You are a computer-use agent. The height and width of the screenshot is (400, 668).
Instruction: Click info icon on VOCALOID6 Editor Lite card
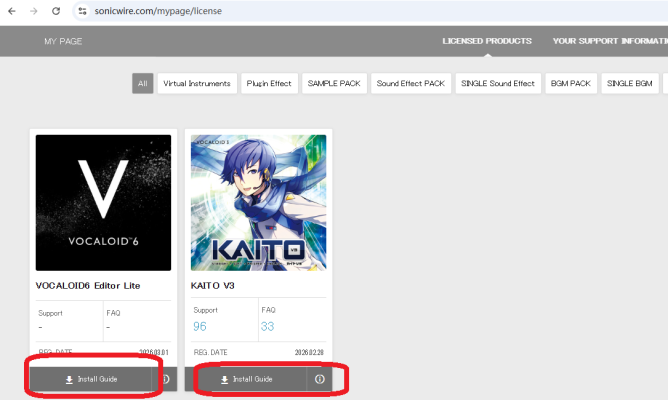pyautogui.click(x=165, y=379)
